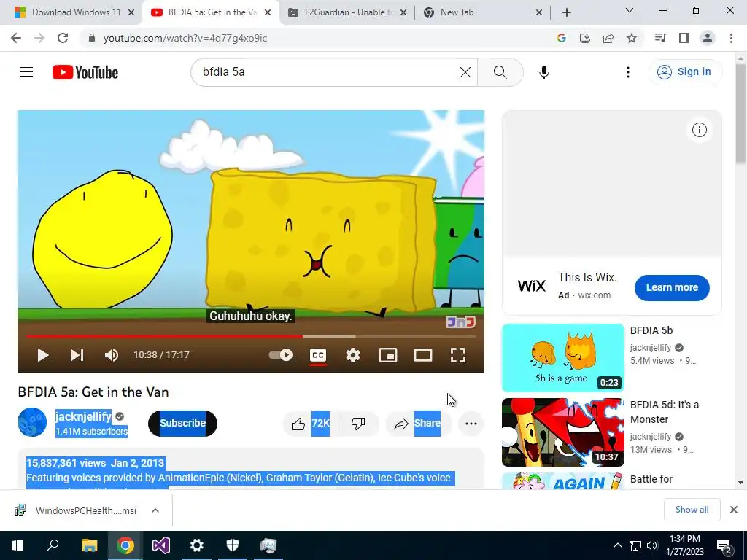Toggle Chrome side panel
Screen dimensions: 747x560
pyautogui.click(x=684, y=38)
